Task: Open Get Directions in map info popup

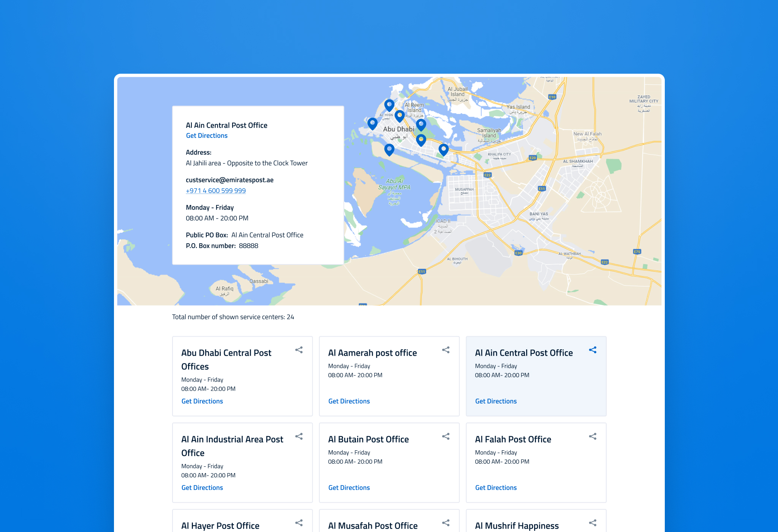Action: 207,136
